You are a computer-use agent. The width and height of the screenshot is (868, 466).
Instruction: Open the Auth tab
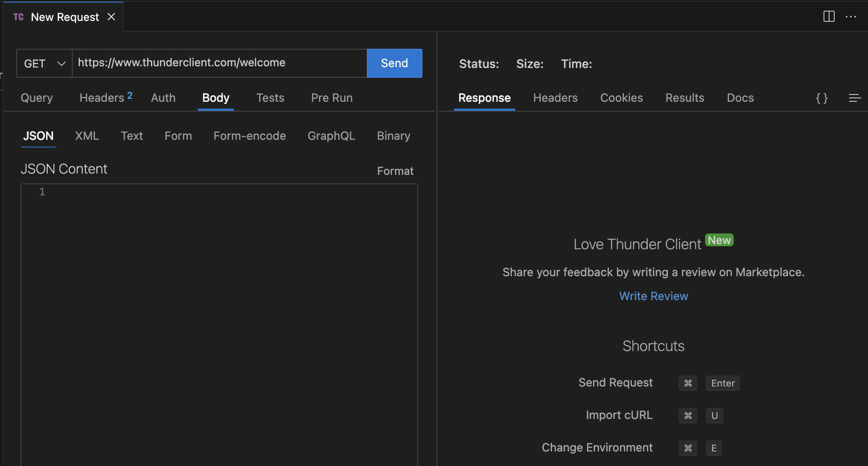pos(163,98)
